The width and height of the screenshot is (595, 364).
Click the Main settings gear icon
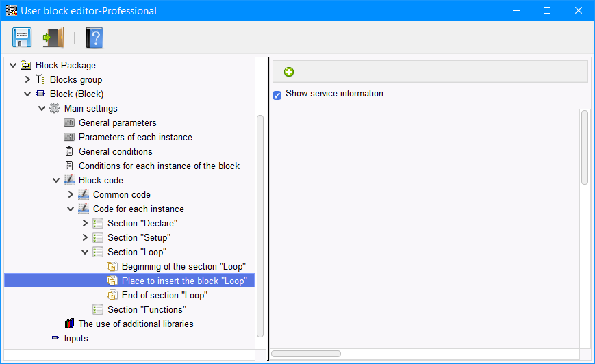click(55, 108)
